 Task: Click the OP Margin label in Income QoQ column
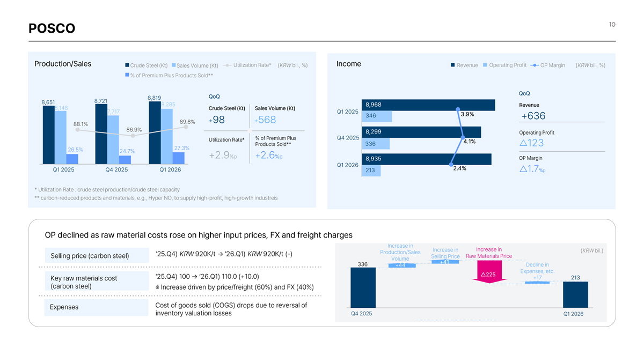tap(530, 158)
